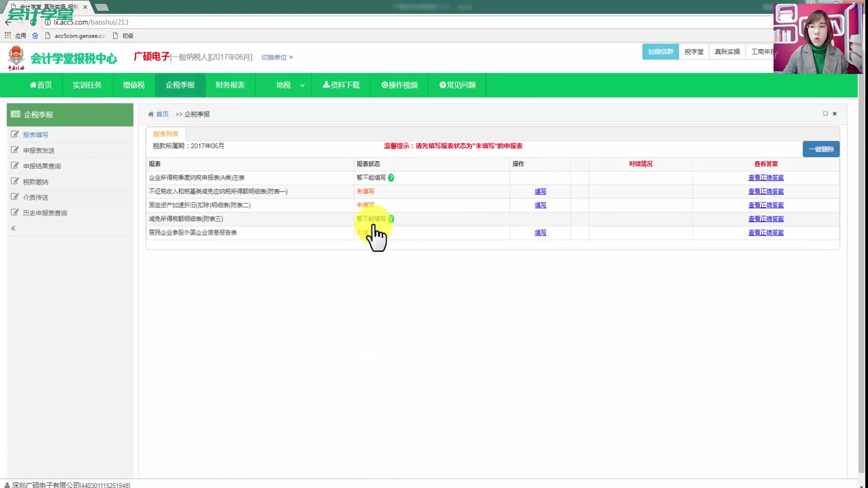This screenshot has height=488, width=868.
Task: Click the apps grid icon in the bookmarks bar
Action: pyautogui.click(x=7, y=35)
